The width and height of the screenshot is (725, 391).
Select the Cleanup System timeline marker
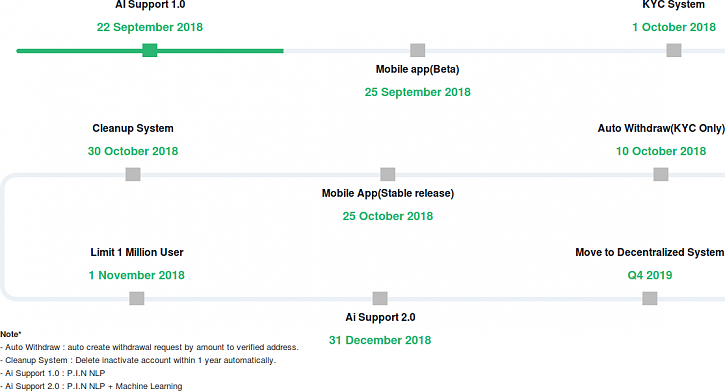tap(133, 174)
